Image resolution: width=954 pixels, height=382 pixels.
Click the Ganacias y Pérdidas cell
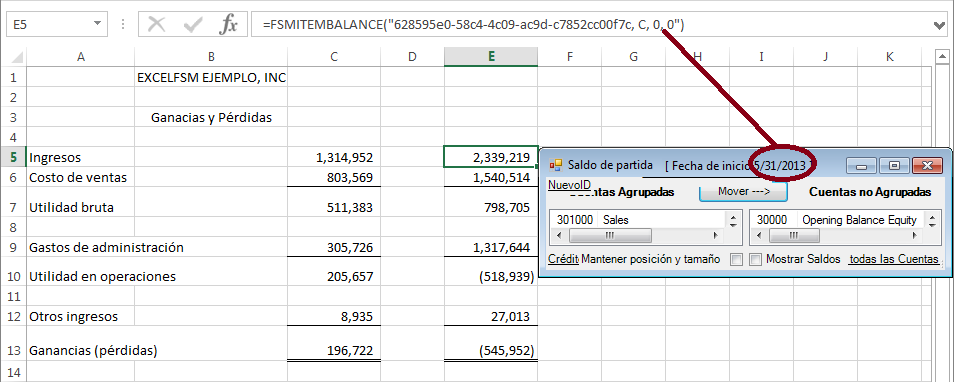[x=211, y=117]
